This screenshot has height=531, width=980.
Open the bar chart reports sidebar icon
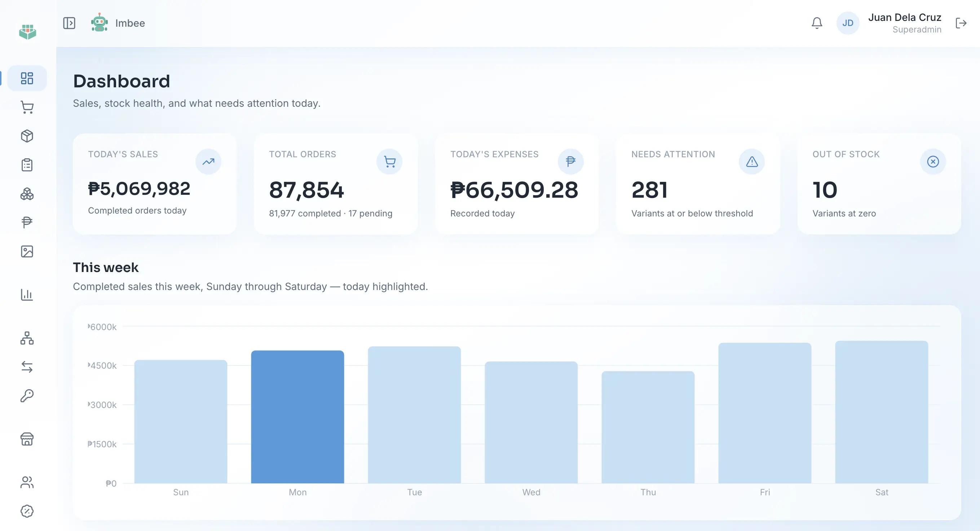pos(27,295)
